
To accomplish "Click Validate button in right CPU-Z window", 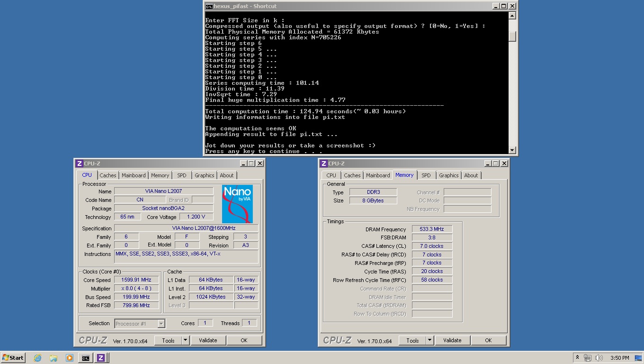I will coord(452,340).
